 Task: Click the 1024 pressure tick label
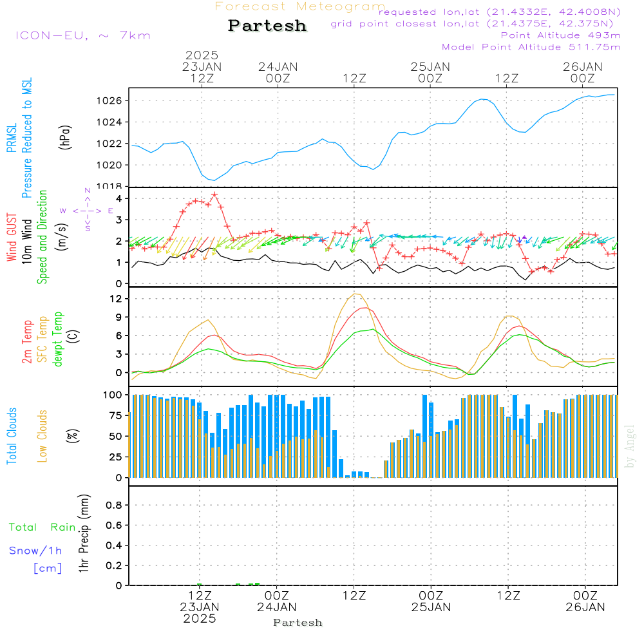pos(109,122)
